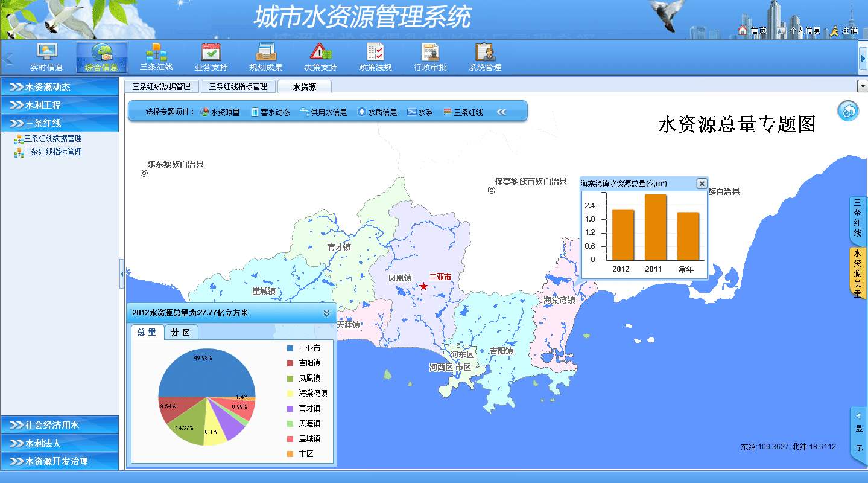
Task: Click the 规划成果 toolbar icon
Action: (x=265, y=56)
